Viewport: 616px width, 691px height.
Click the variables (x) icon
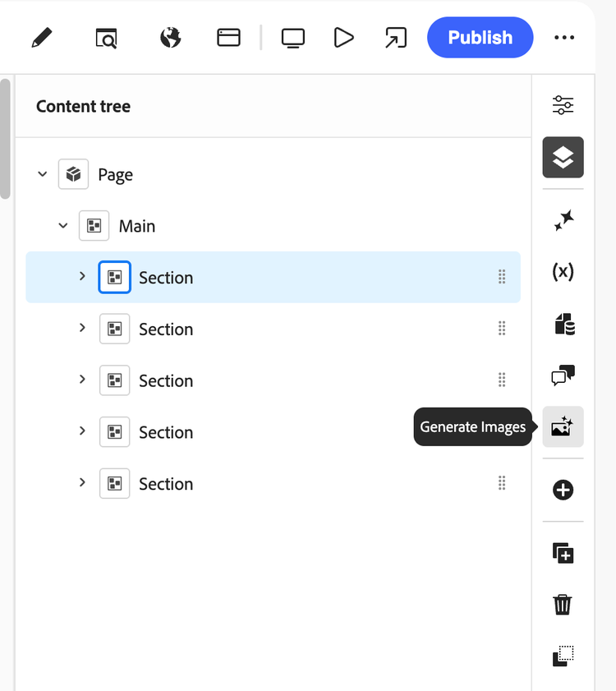point(563,271)
